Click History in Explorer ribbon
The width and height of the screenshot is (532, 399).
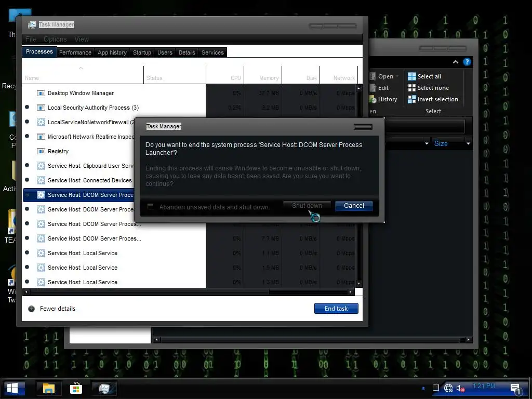tap(383, 99)
